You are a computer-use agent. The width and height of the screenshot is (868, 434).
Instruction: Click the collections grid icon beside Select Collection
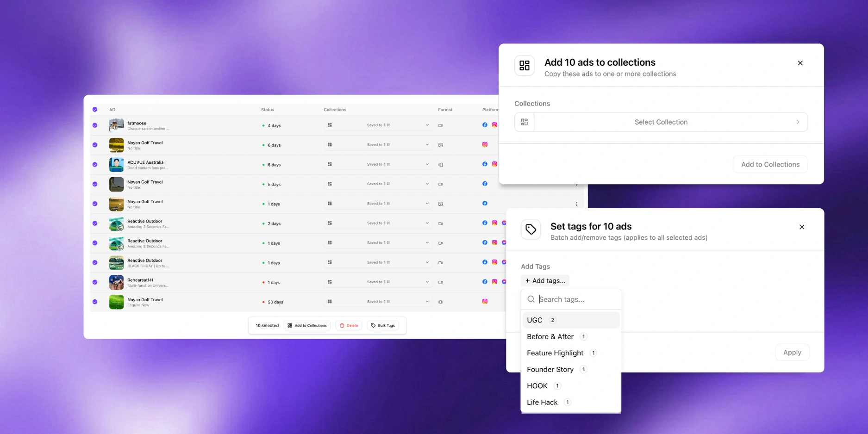point(524,122)
